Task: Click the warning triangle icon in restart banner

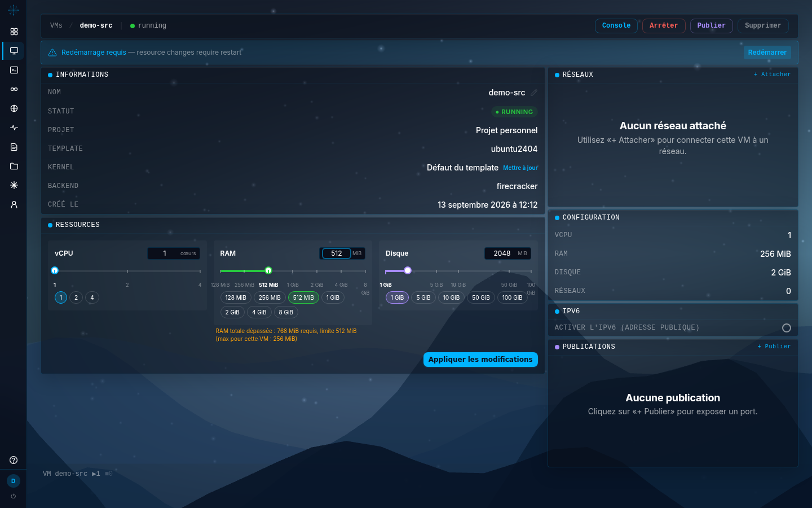Action: tap(52, 52)
